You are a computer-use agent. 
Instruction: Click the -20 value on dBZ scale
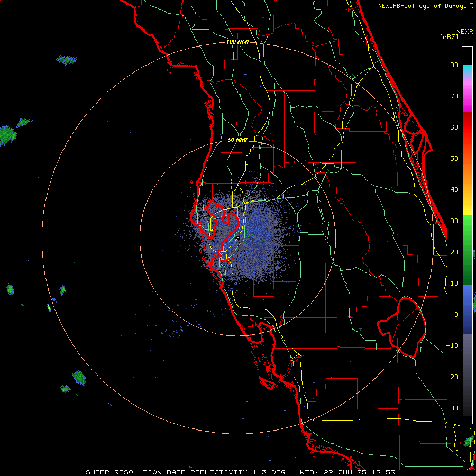pos(452,377)
